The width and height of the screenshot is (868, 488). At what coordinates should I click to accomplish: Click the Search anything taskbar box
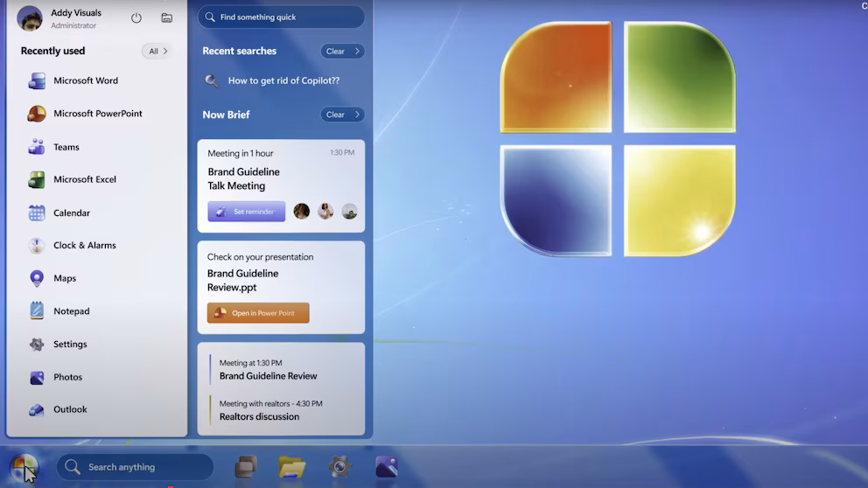tap(135, 467)
